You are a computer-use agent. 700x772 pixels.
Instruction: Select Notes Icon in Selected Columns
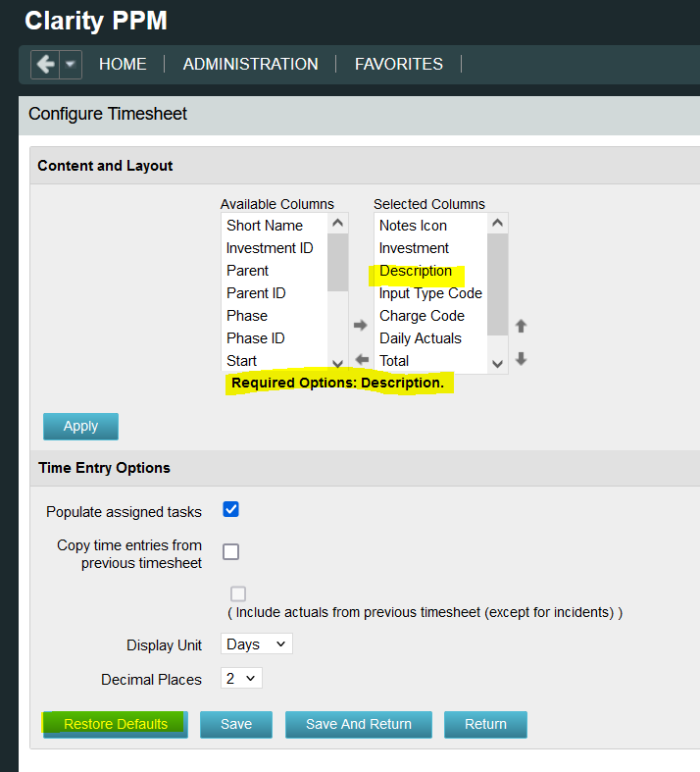[430, 226]
